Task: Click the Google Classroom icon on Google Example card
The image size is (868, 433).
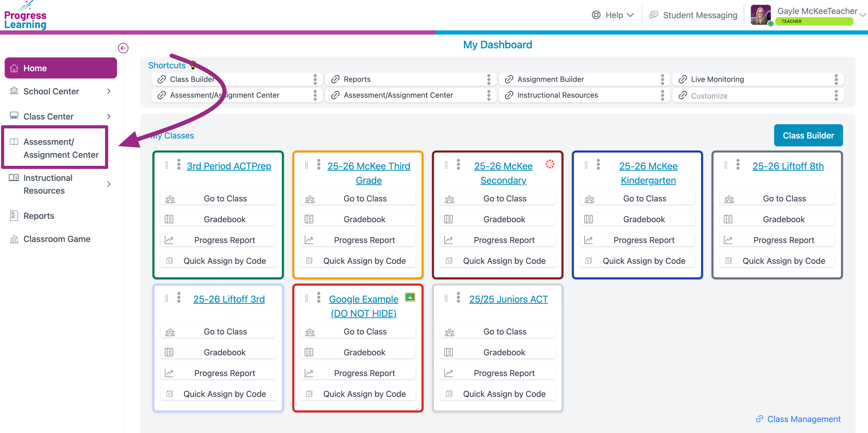Action: click(x=410, y=297)
